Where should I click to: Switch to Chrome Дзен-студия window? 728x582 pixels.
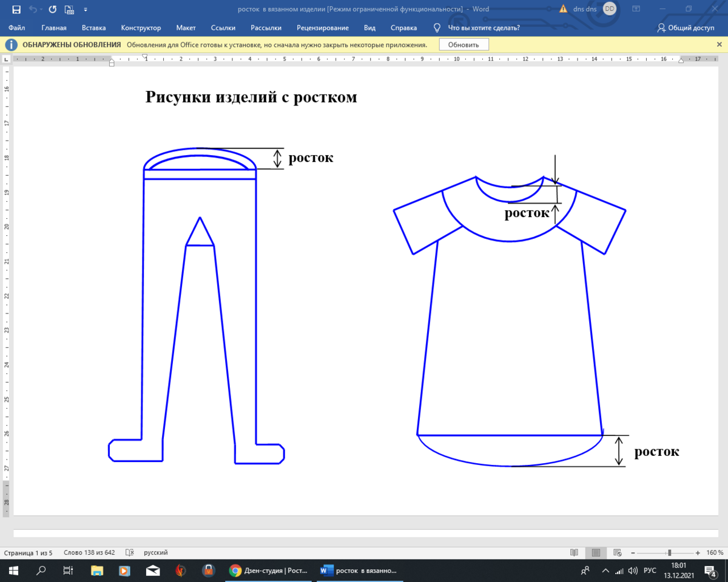[269, 570]
